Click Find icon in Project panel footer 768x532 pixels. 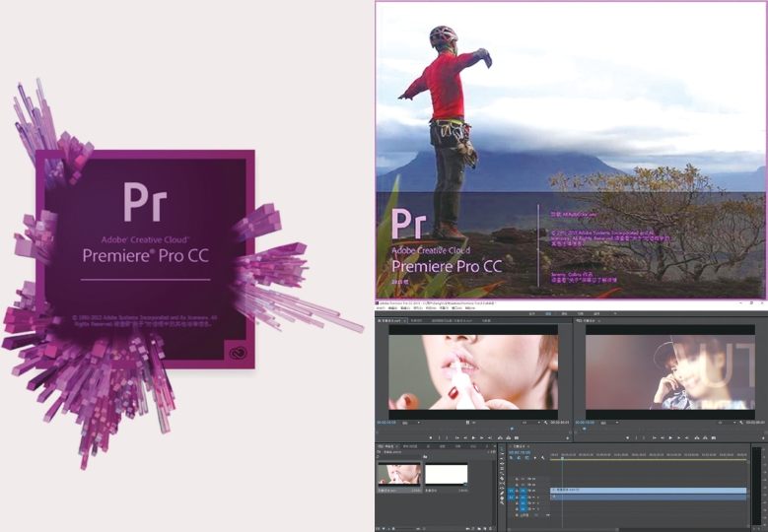472,529
